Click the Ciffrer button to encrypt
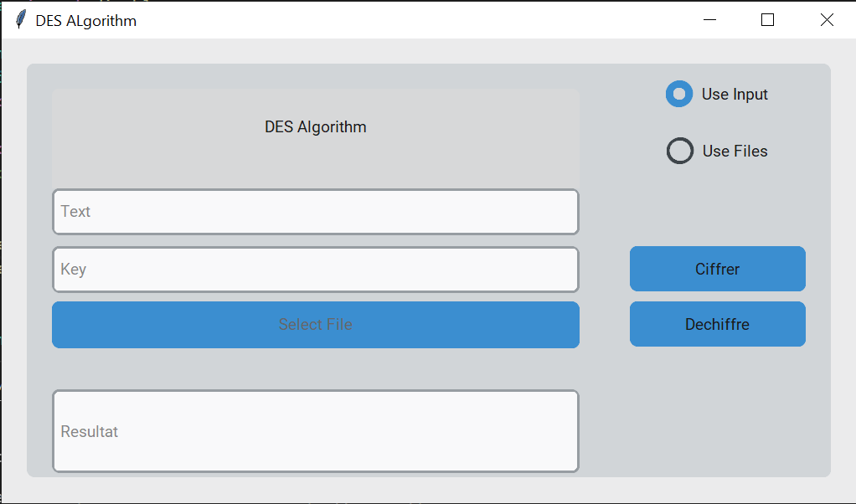The width and height of the screenshot is (856, 504). pos(717,269)
